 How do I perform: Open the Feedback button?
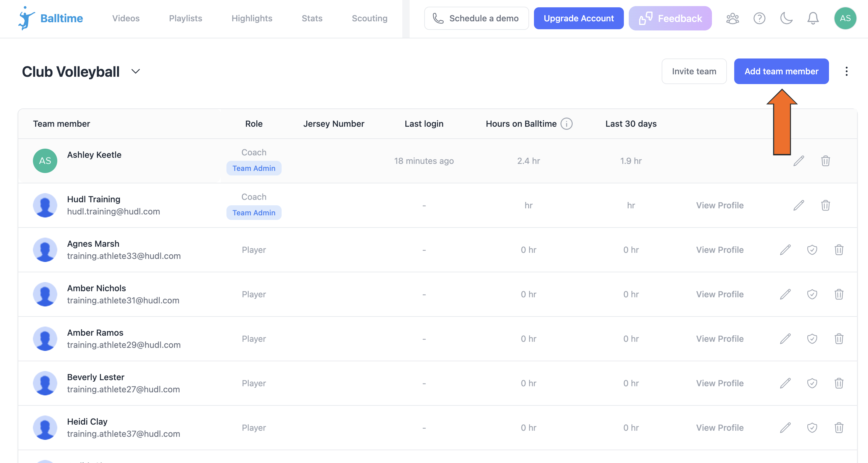670,18
